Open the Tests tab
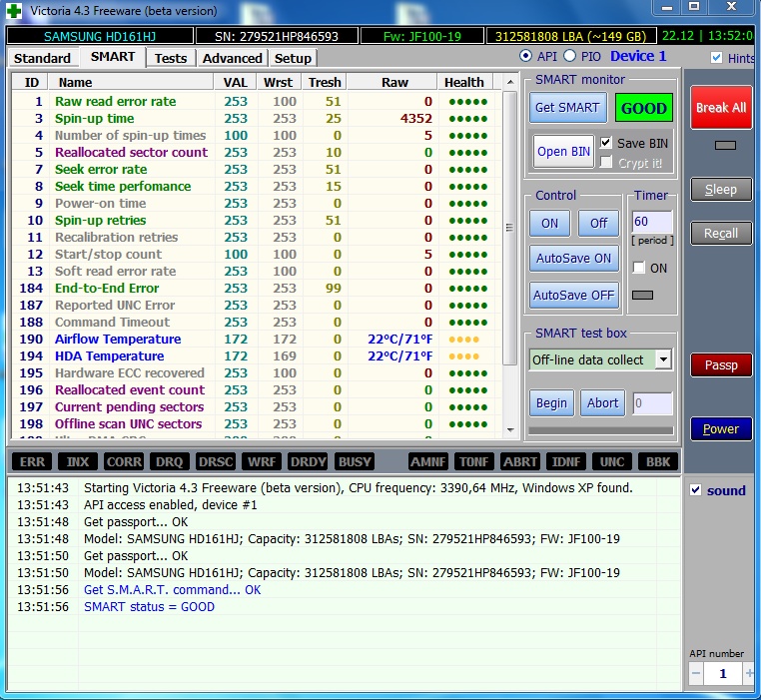This screenshot has width=761, height=700. (171, 58)
